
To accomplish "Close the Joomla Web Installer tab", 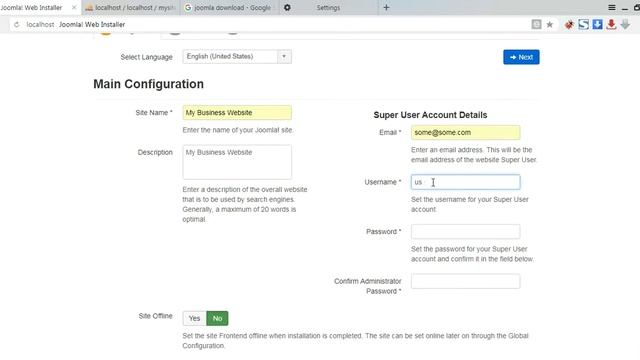I will 74,7.
